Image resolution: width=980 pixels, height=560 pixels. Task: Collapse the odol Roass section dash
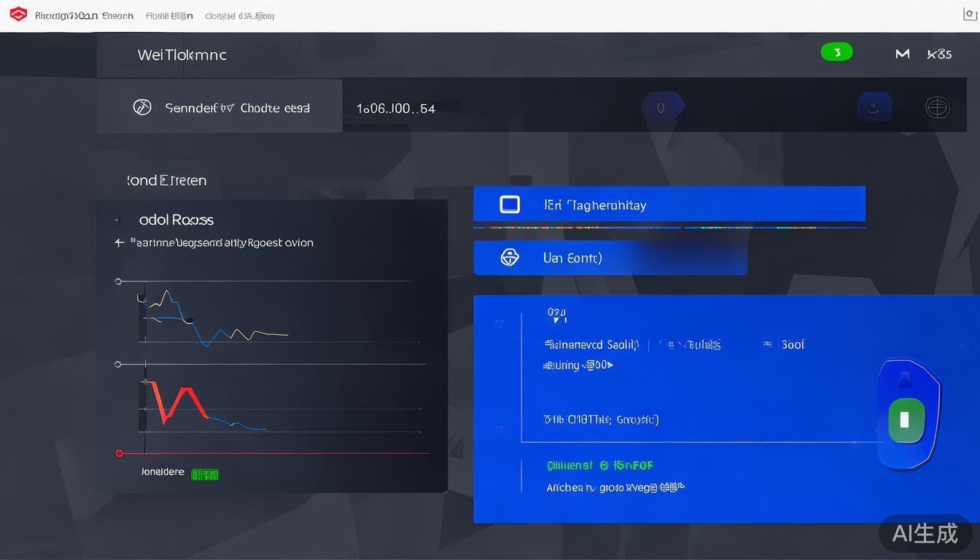click(117, 220)
